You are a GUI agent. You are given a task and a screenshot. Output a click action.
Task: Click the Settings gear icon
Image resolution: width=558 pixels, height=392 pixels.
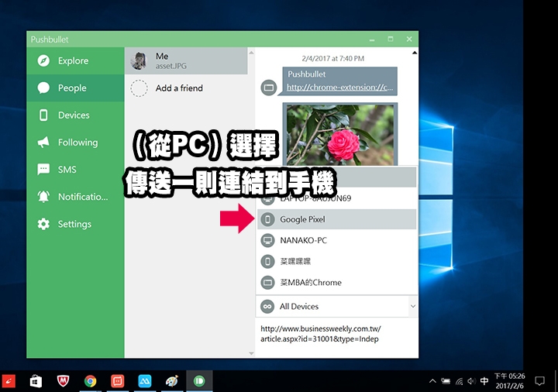43,224
